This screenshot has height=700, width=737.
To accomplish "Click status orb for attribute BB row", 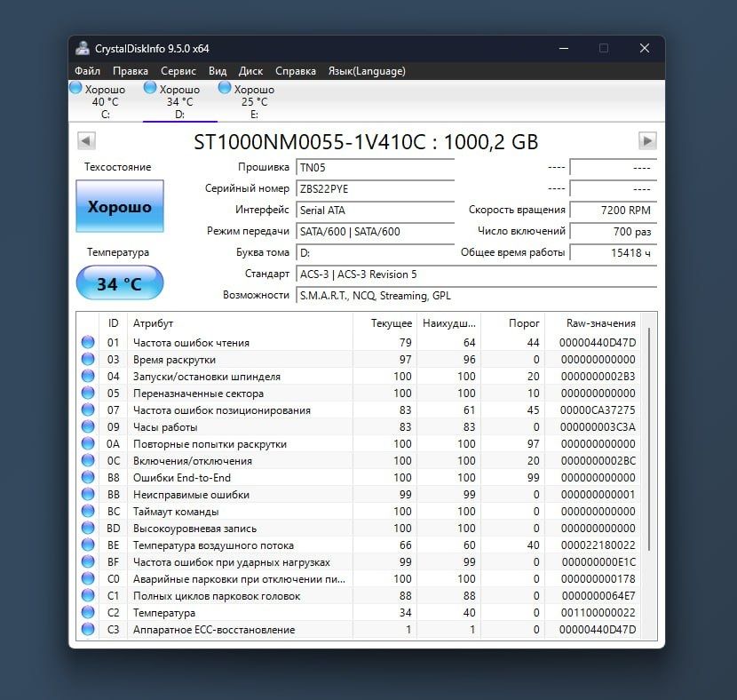I will (88, 495).
